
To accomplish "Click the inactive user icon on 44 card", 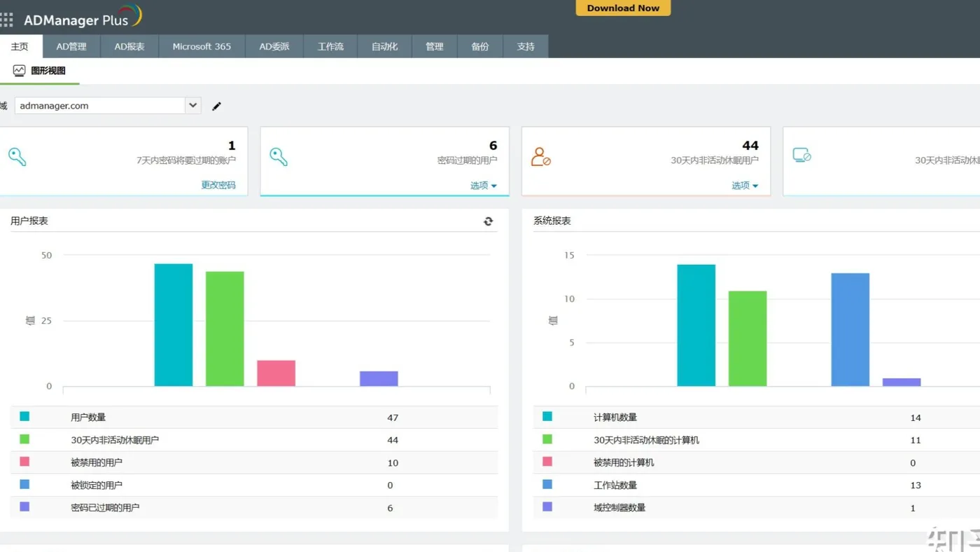I will click(540, 156).
